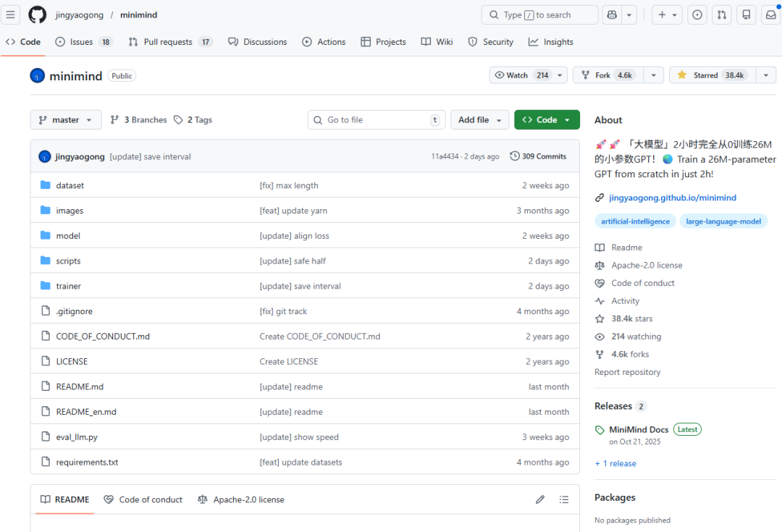
Task: Switch to the Projects tab
Action: click(x=384, y=42)
